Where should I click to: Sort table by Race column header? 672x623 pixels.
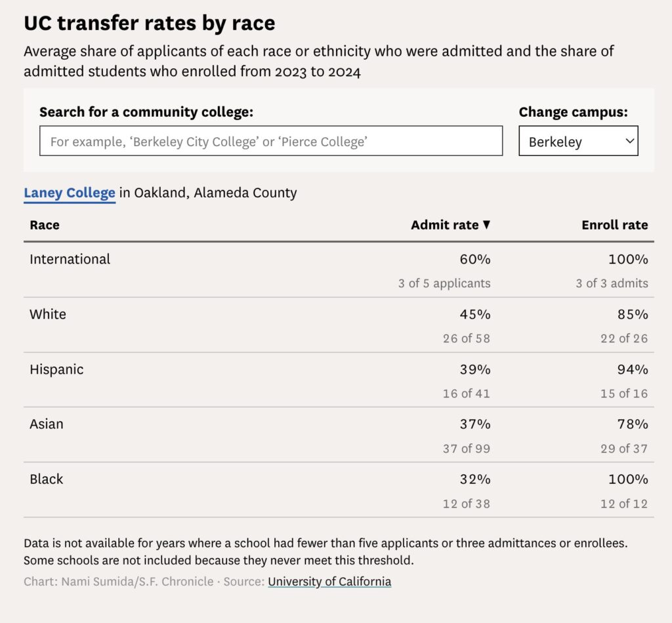coord(45,225)
